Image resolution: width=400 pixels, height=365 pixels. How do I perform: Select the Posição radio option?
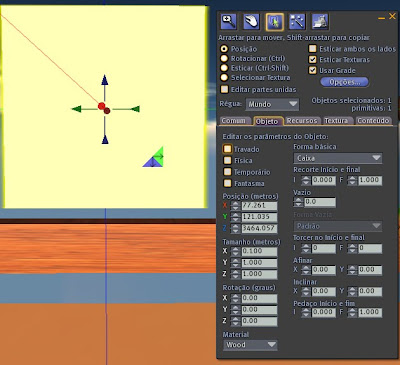pyautogui.click(x=224, y=49)
